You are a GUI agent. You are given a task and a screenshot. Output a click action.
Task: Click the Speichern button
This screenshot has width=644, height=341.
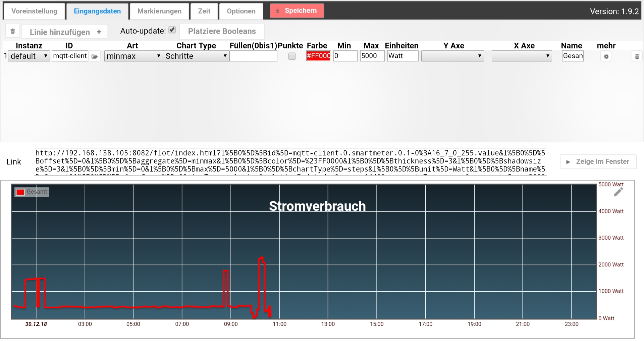297,11
